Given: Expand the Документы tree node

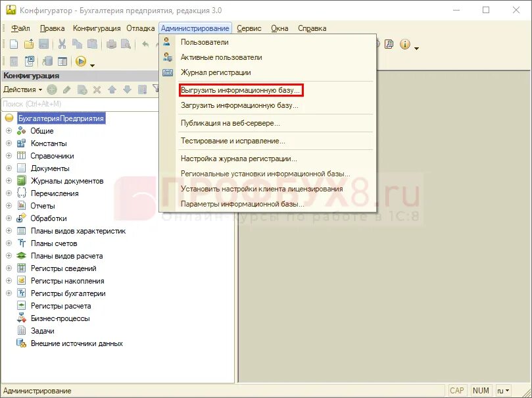Looking at the screenshot, I should click(9, 168).
